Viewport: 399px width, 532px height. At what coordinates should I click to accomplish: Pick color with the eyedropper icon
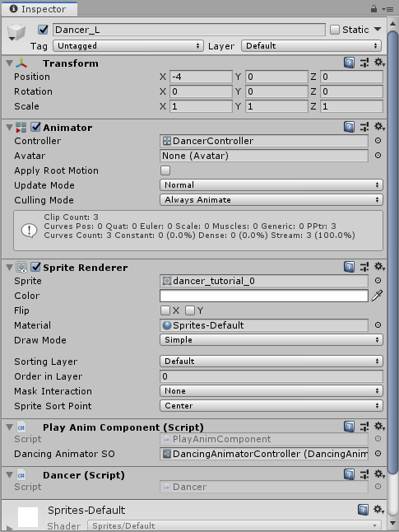click(377, 296)
